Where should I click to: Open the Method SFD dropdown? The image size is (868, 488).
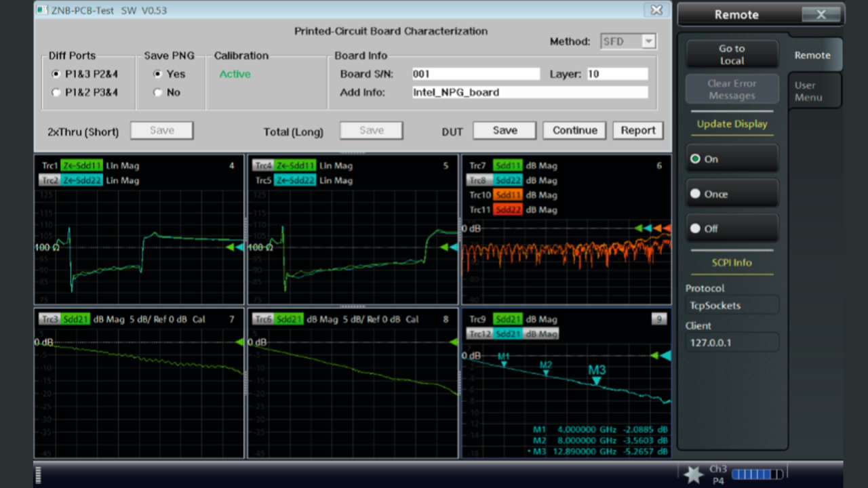[648, 41]
